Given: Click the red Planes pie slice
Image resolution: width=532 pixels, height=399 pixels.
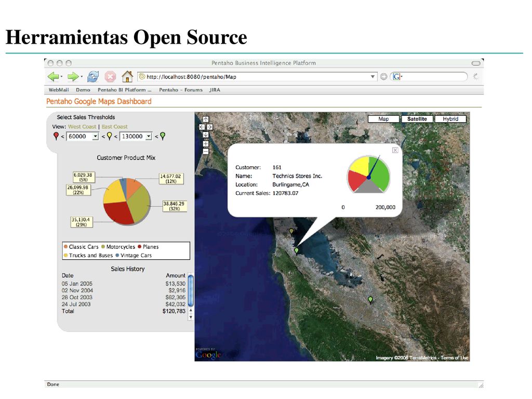Looking at the screenshot, I should tap(118, 212).
